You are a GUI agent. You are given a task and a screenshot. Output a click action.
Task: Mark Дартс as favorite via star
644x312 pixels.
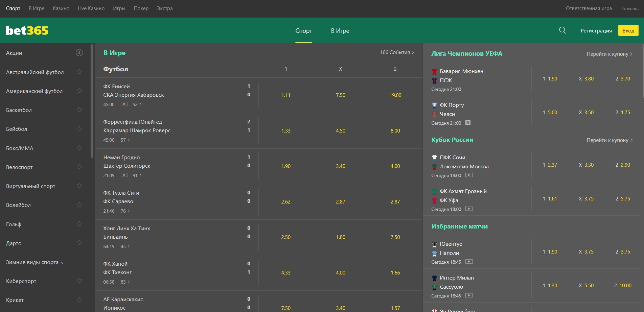[79, 243]
